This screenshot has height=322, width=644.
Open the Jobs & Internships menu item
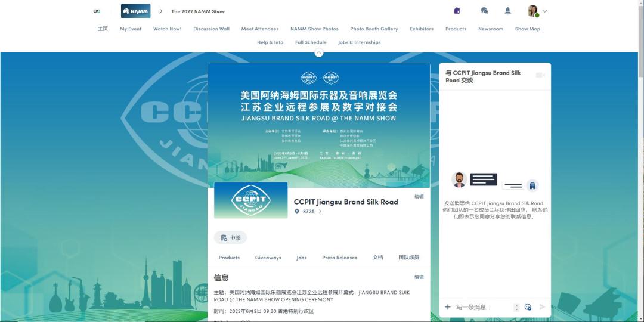pos(360,42)
